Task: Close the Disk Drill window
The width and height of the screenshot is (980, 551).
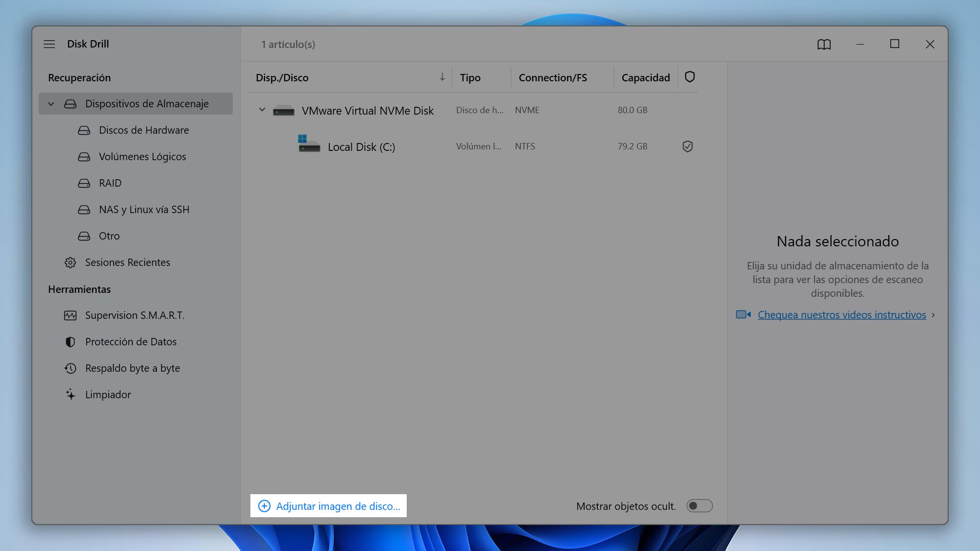Action: click(x=930, y=44)
